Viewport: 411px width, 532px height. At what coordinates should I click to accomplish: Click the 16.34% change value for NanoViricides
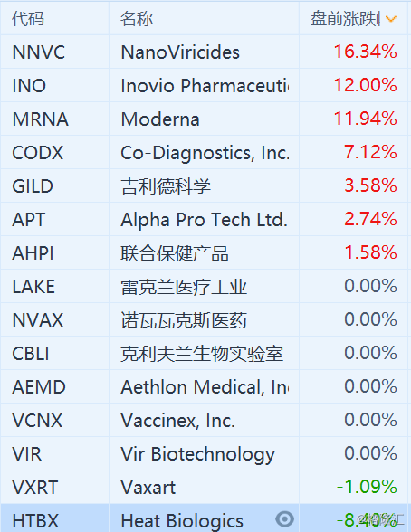click(x=365, y=52)
